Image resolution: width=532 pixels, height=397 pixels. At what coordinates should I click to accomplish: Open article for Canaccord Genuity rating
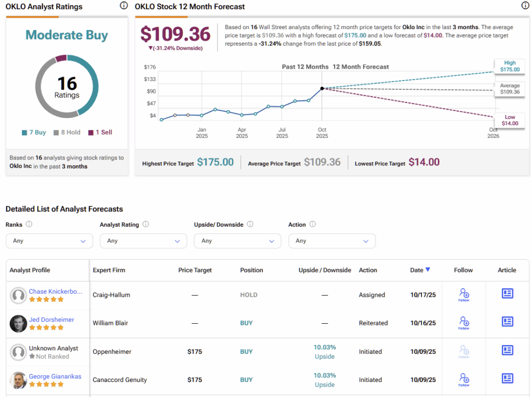(507, 379)
